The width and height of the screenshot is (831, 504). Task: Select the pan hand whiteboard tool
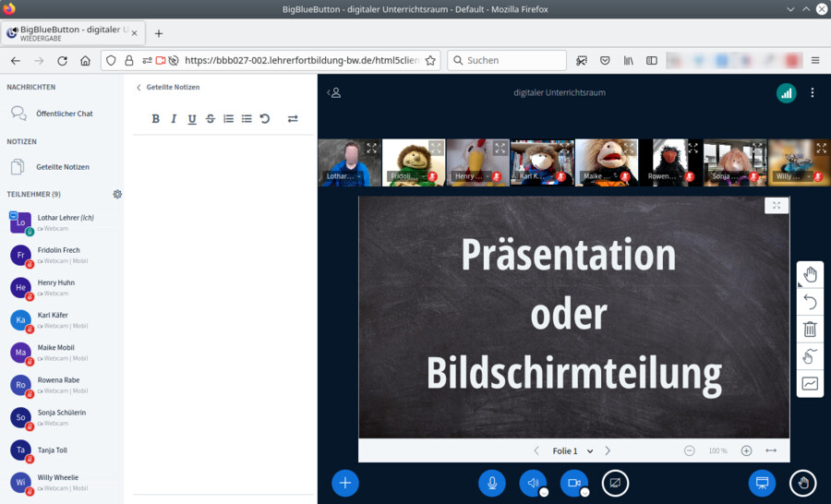[x=810, y=274]
